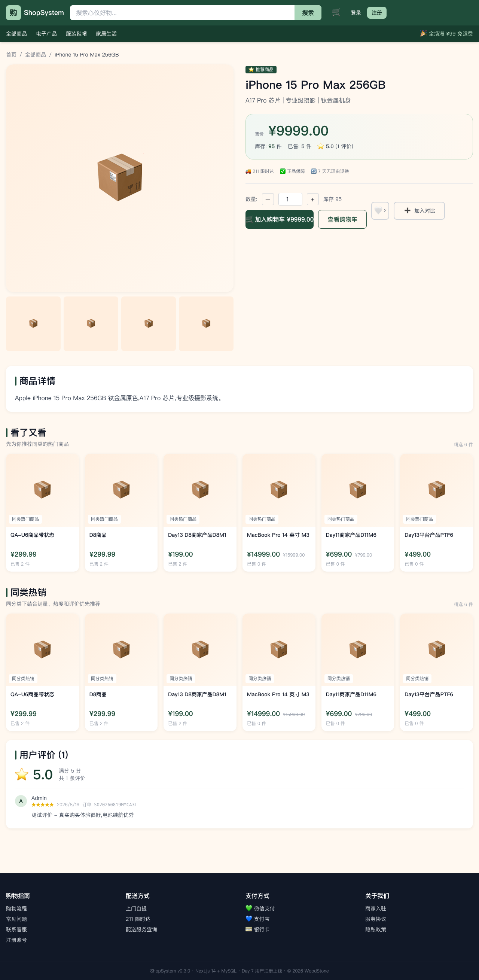The height and width of the screenshot is (980, 479).
Task: Open 服务协议 footer link
Action: pyautogui.click(x=375, y=919)
